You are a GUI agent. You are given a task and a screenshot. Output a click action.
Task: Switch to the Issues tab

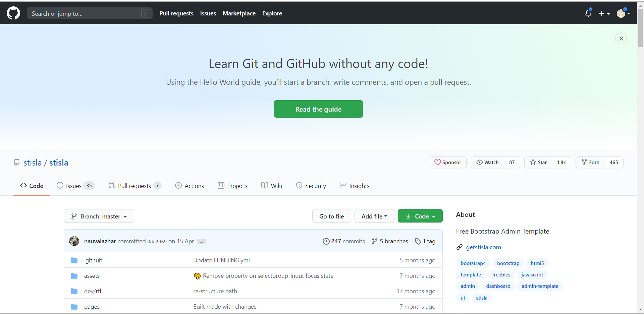tap(76, 186)
